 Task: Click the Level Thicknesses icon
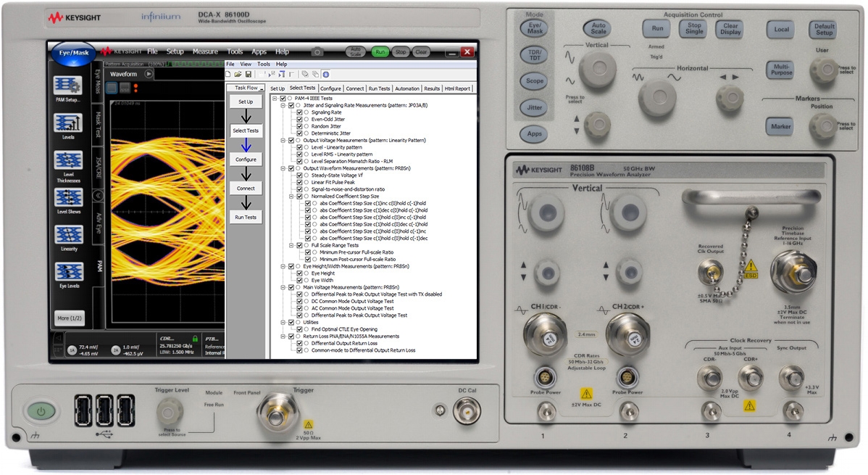[x=68, y=160]
